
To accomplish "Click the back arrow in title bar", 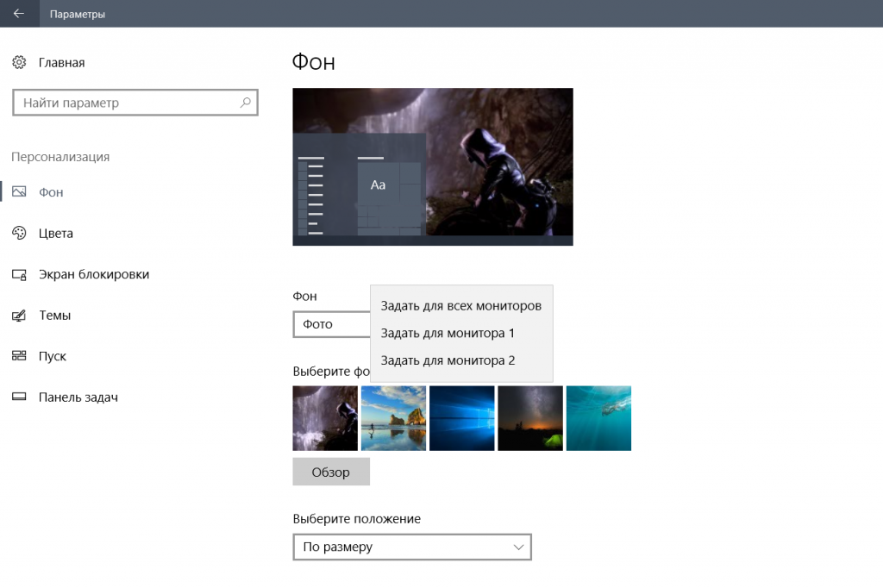I will [x=19, y=14].
